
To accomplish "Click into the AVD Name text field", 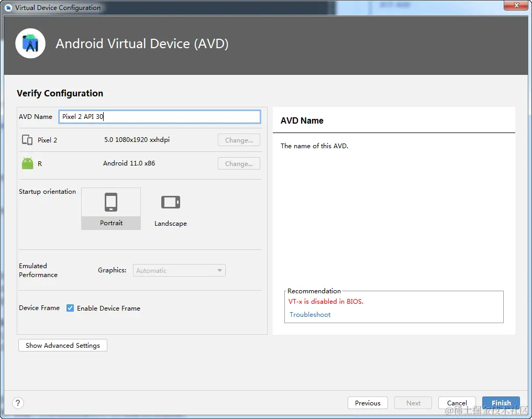I will [x=160, y=117].
